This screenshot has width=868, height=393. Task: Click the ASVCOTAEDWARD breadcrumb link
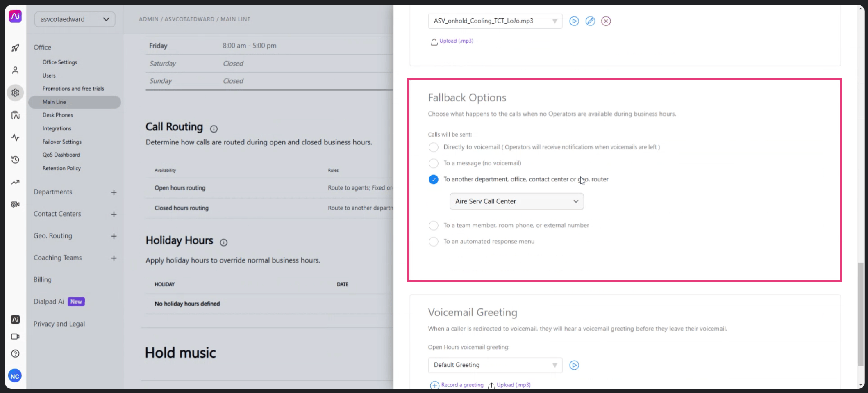[x=189, y=19]
